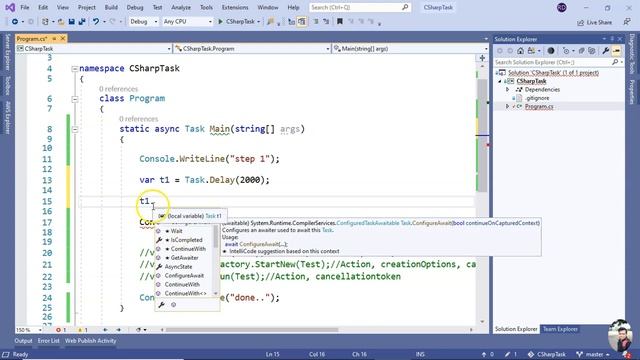This screenshot has width=640, height=360.
Task: Click the CSharpTask repository status bar icon
Action: 547,354
